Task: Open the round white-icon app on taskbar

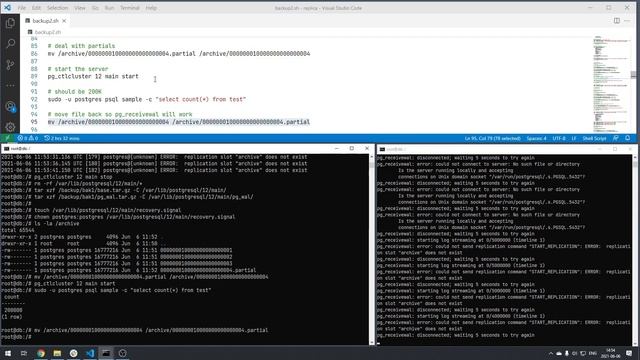Action: tap(73, 353)
